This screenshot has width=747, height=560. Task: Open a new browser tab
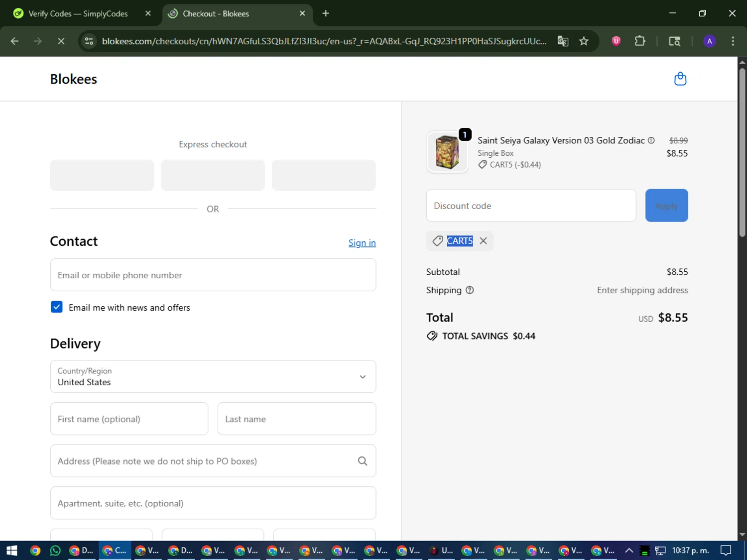pos(326,13)
